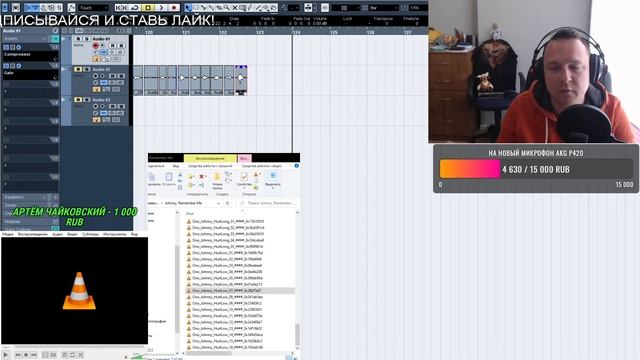
Task: Open Средства работы с видео ribbon tab
Action: (x=262, y=166)
